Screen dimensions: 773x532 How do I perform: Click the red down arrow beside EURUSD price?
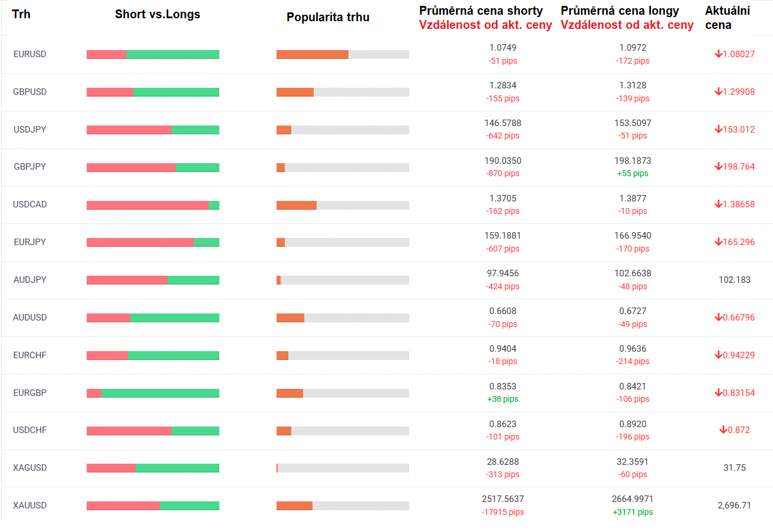pos(718,54)
